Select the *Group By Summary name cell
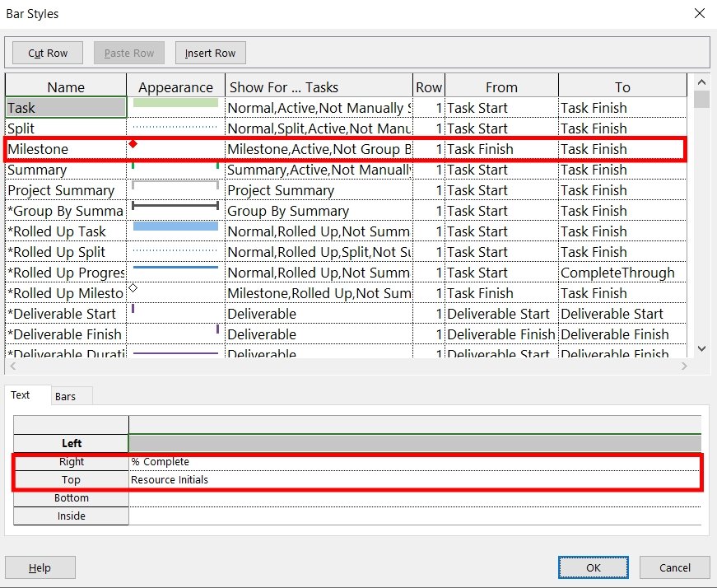This screenshot has width=717, height=588. pyautogui.click(x=66, y=211)
